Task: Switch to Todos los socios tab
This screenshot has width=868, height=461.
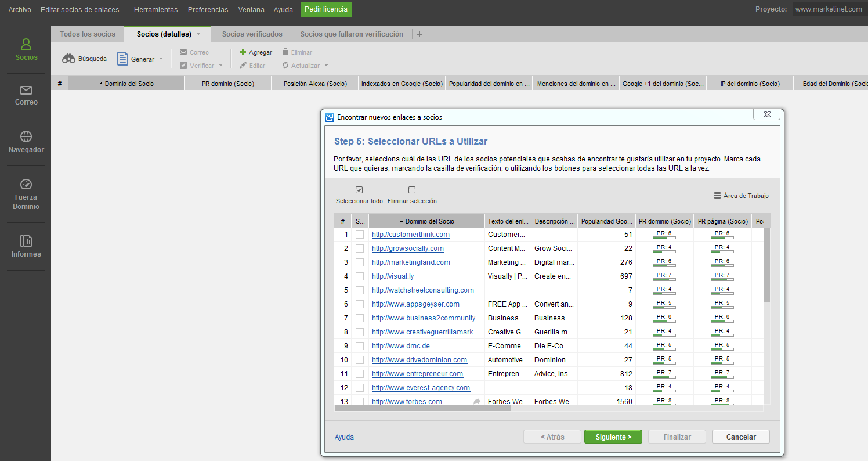Action: 88,34
